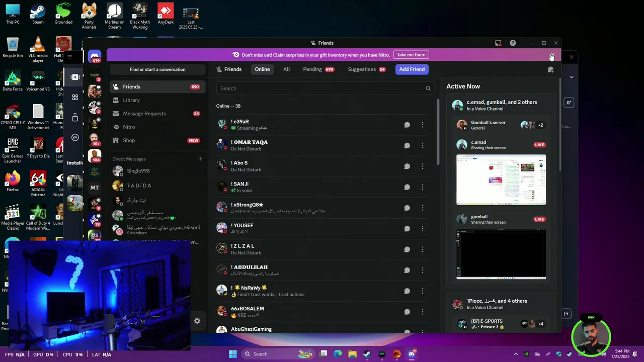
Task: Open the VLC media player desktop icon
Action: 38,50
